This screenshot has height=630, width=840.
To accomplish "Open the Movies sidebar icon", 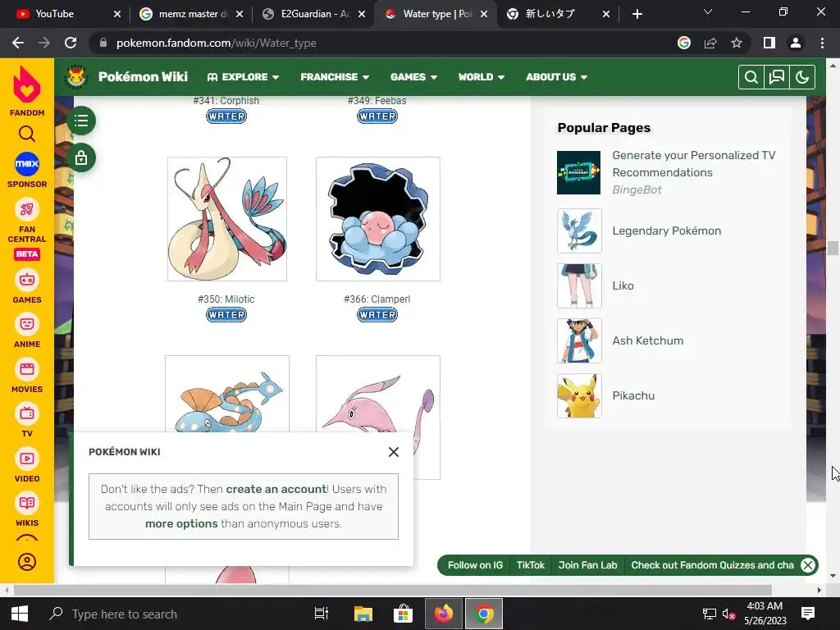I will (x=27, y=369).
